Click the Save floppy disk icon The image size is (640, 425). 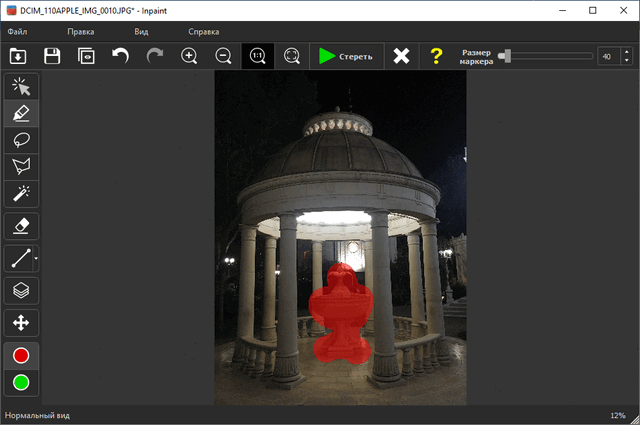(x=52, y=56)
